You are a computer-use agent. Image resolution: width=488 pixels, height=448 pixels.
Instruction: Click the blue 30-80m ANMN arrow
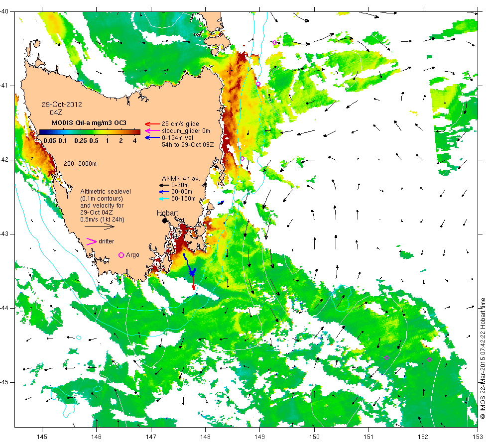tap(164, 192)
